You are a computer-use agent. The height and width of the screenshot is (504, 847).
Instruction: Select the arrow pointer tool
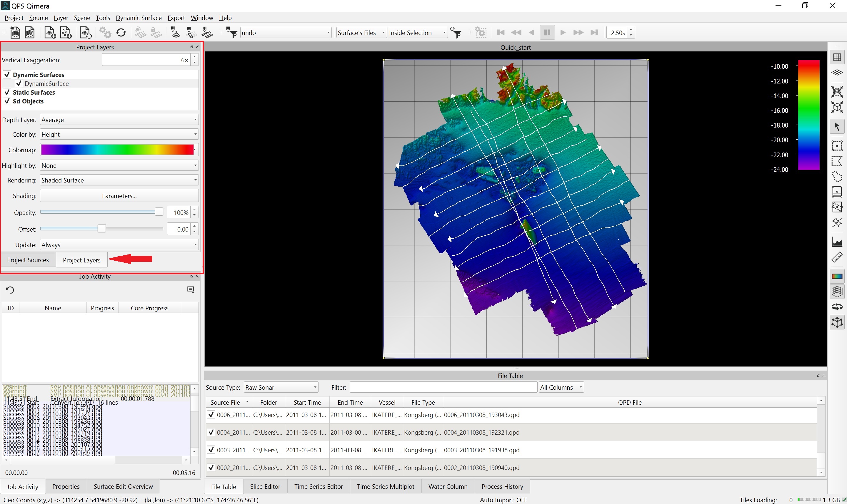pyautogui.click(x=837, y=126)
